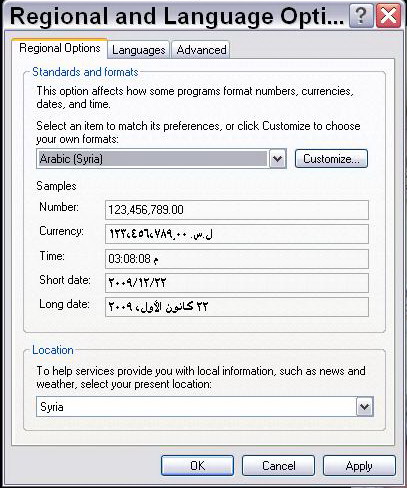Click the 'Currency:' label

[x=61, y=231]
